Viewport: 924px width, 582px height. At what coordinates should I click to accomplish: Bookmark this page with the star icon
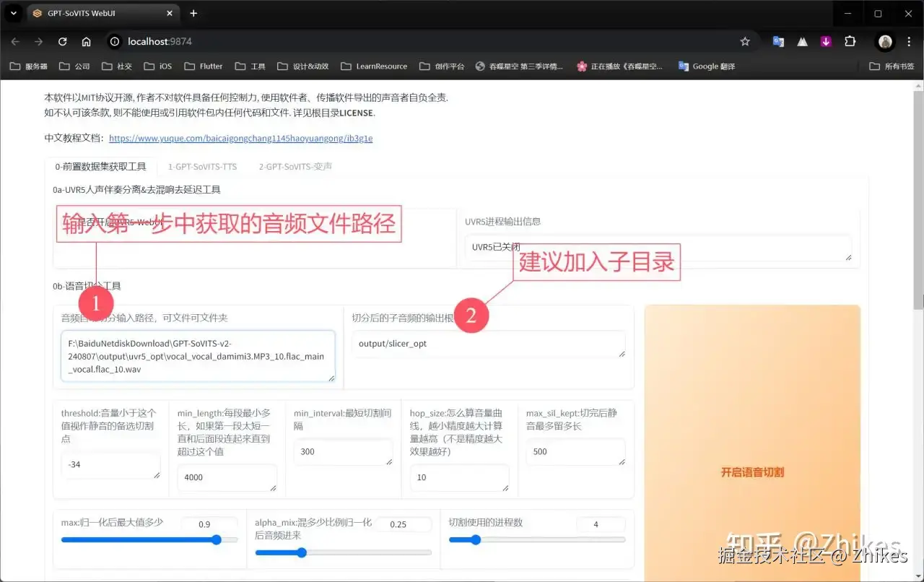[746, 42]
